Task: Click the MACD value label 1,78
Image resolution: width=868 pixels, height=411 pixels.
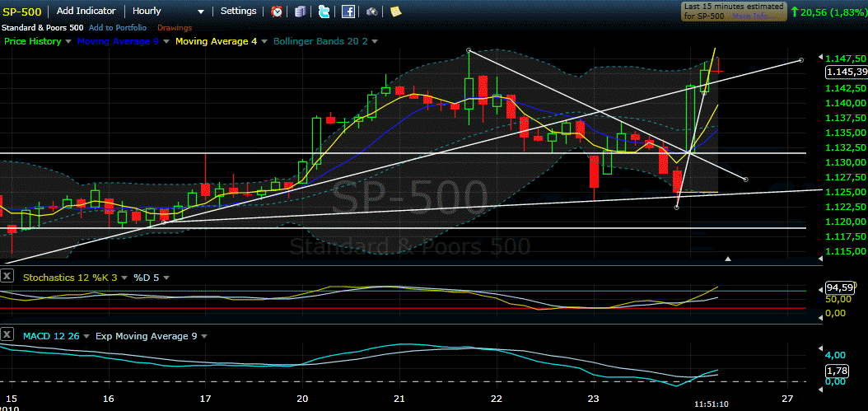Action: tap(835, 371)
